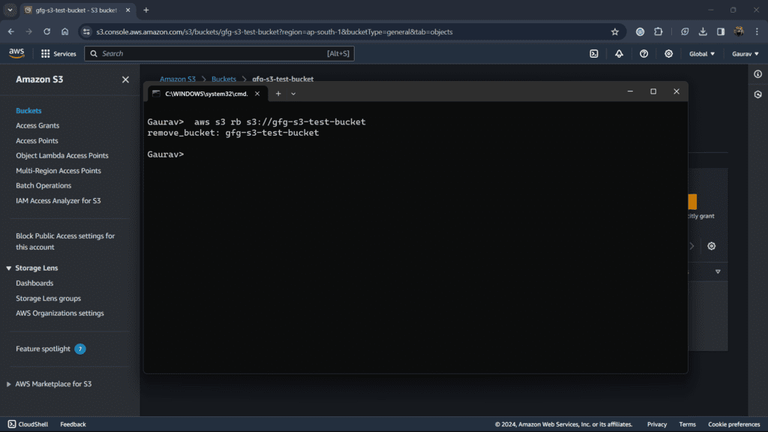
Task: Select Buckets in the S3 sidebar
Action: pyautogui.click(x=28, y=111)
